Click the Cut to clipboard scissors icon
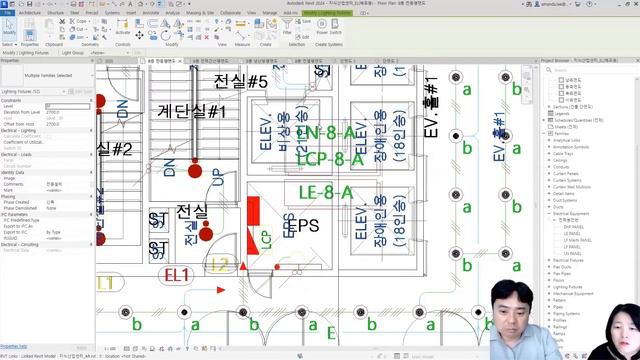 [62, 21]
